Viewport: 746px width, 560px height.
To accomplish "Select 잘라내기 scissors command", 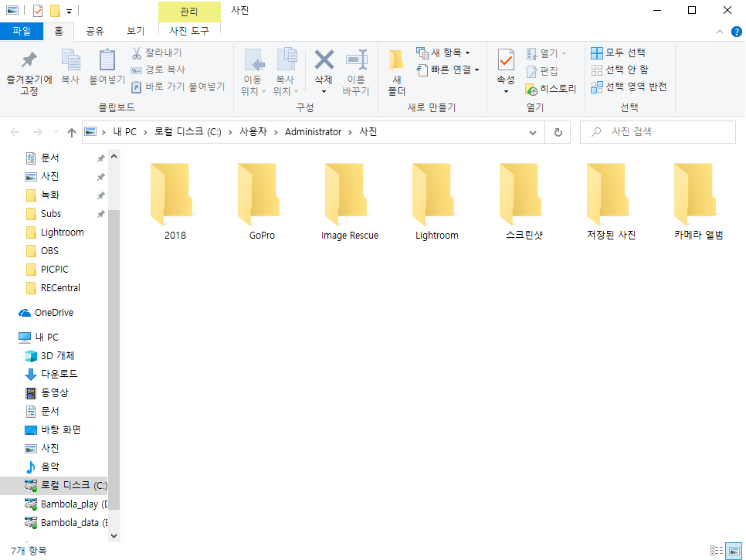I will click(x=157, y=53).
